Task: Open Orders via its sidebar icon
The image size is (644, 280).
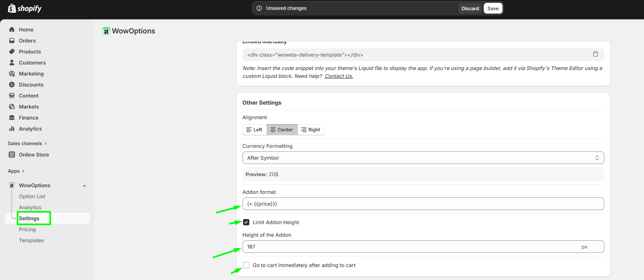Action: click(x=12, y=41)
